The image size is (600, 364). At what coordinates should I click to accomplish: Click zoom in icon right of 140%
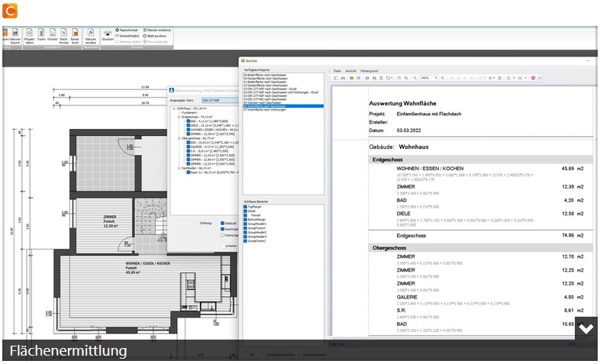443,78
